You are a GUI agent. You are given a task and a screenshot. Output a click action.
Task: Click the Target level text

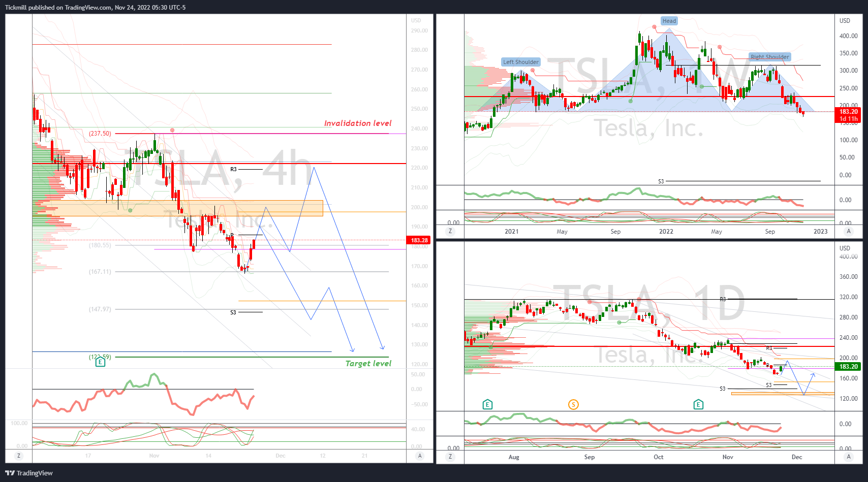(368, 363)
